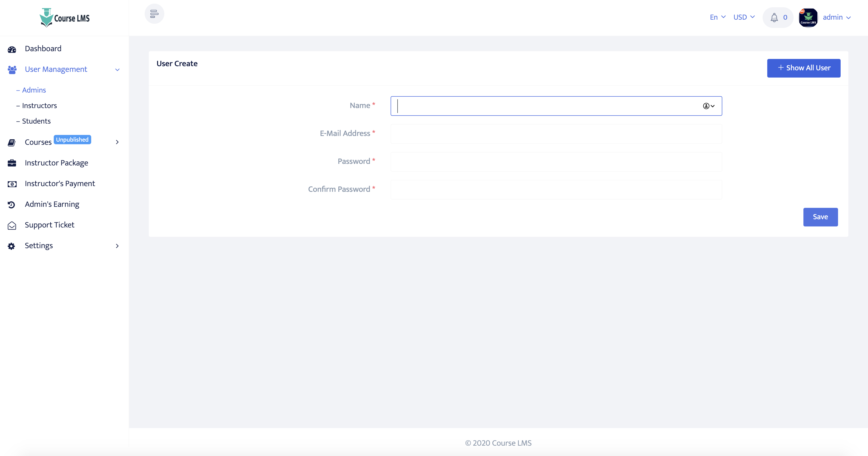
Task: Expand the Settings submenu
Action: click(117, 246)
